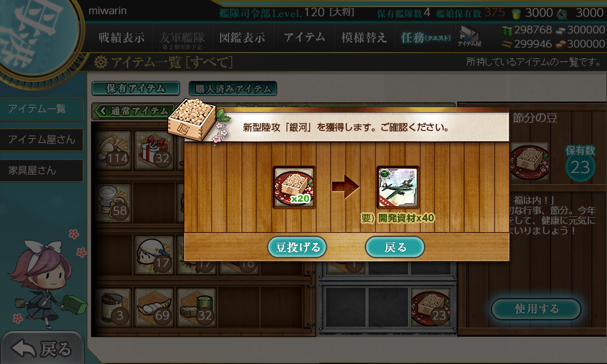Click the Ginga aircraft reward icon
Viewport: 607px width, 364px height.
398,188
